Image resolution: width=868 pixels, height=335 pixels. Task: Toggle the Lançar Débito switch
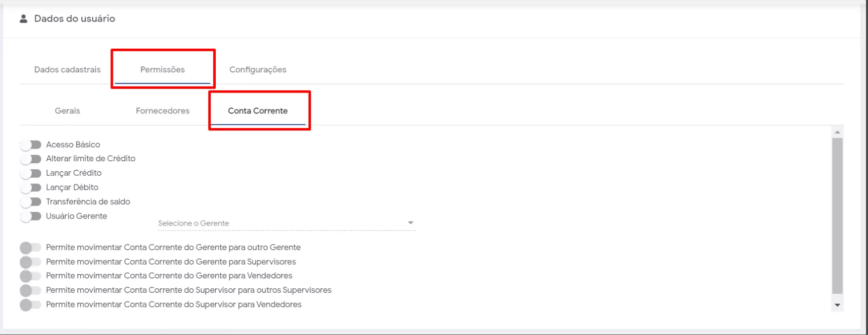(31, 187)
